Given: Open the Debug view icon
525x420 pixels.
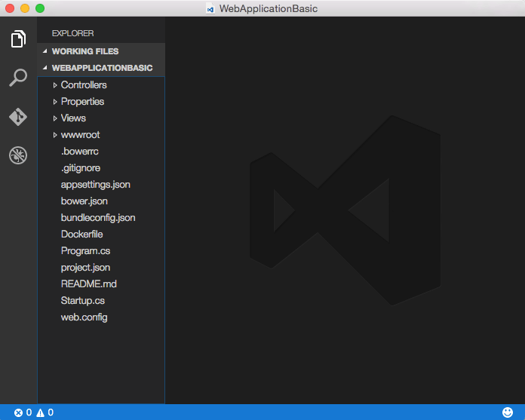Looking at the screenshot, I should coord(18,155).
